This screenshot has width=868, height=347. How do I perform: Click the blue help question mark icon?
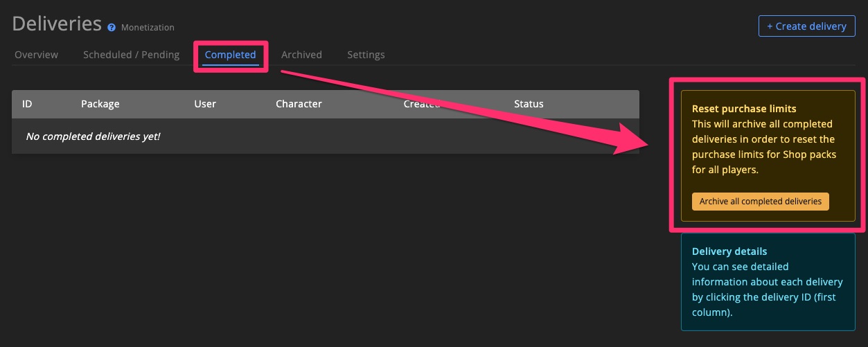(x=112, y=28)
